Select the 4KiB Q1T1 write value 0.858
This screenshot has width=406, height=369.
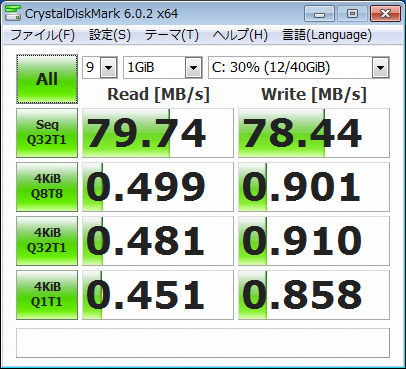click(x=314, y=295)
